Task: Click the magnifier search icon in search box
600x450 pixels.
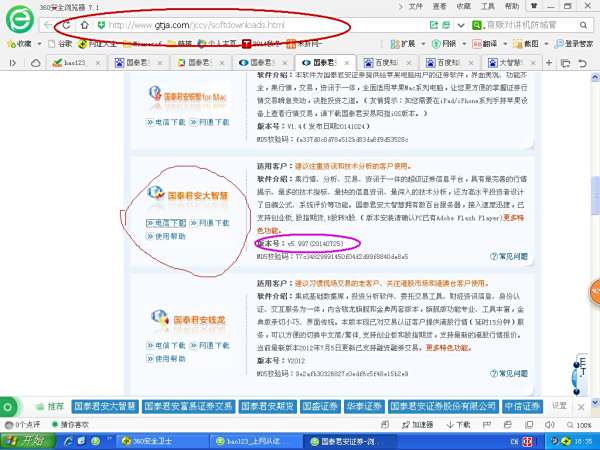Action: [583, 25]
